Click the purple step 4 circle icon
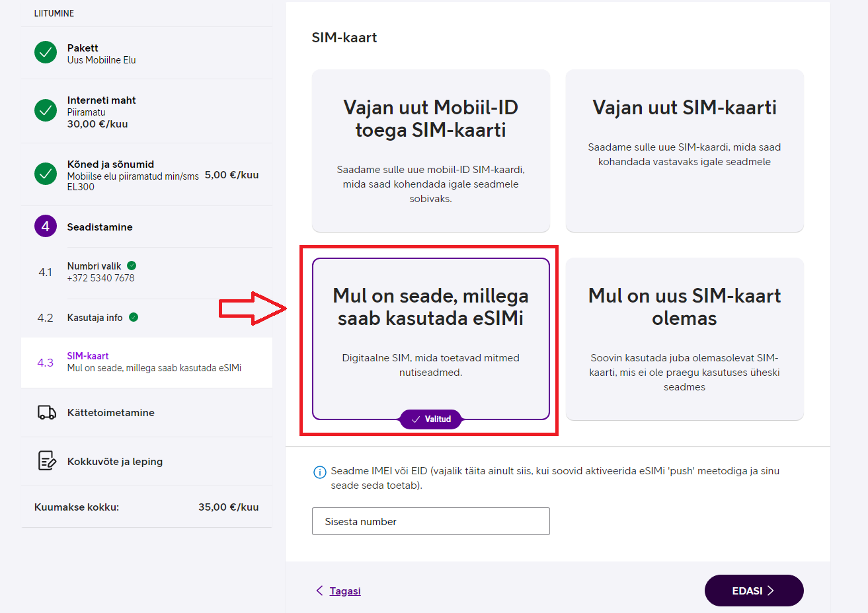This screenshot has height=613, width=868. tap(46, 226)
